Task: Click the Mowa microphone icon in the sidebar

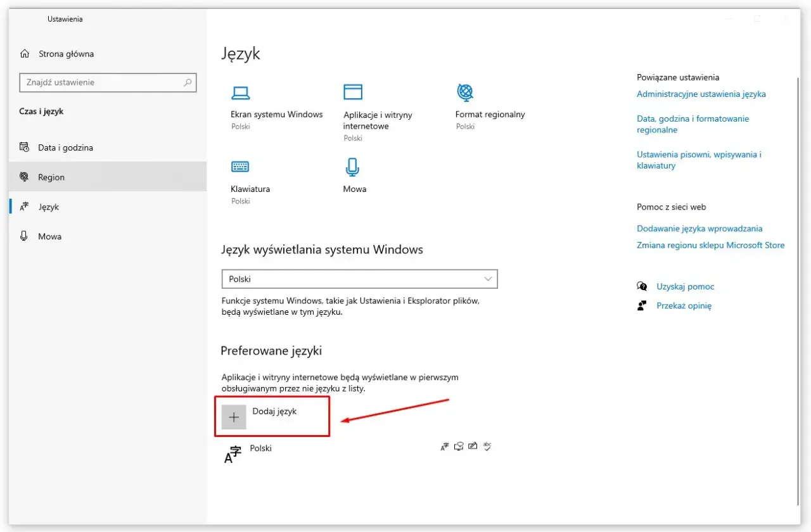Action: click(25, 236)
